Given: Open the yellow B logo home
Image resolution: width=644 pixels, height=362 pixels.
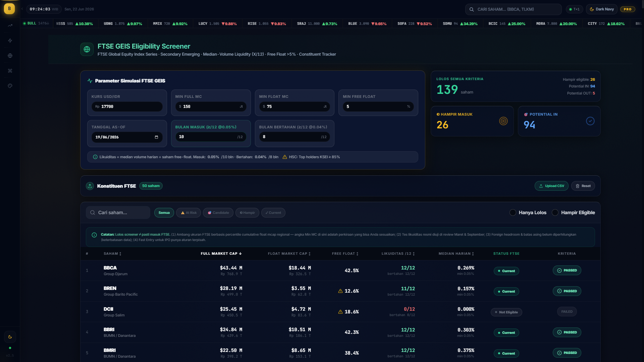Looking at the screenshot, I should point(9,9).
